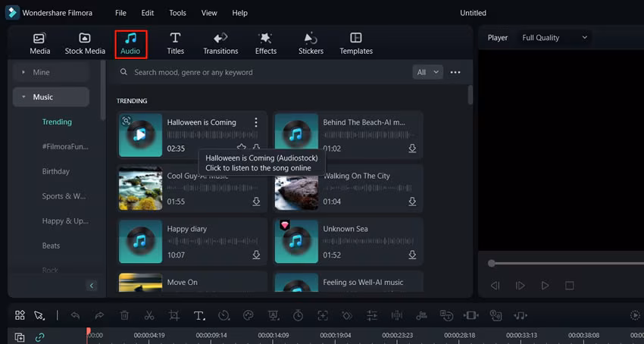Select the Unknown Sea thumbnail
Screen dimensions: 644x344
[x=296, y=241]
